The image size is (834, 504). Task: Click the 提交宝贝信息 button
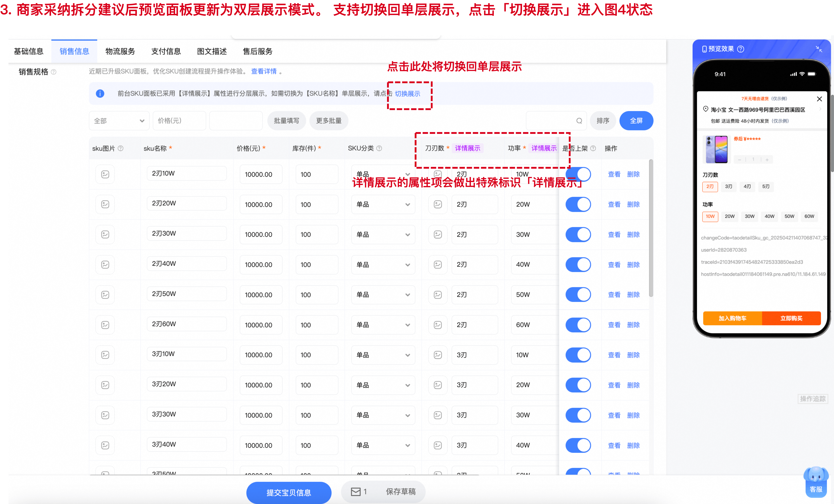(289, 492)
